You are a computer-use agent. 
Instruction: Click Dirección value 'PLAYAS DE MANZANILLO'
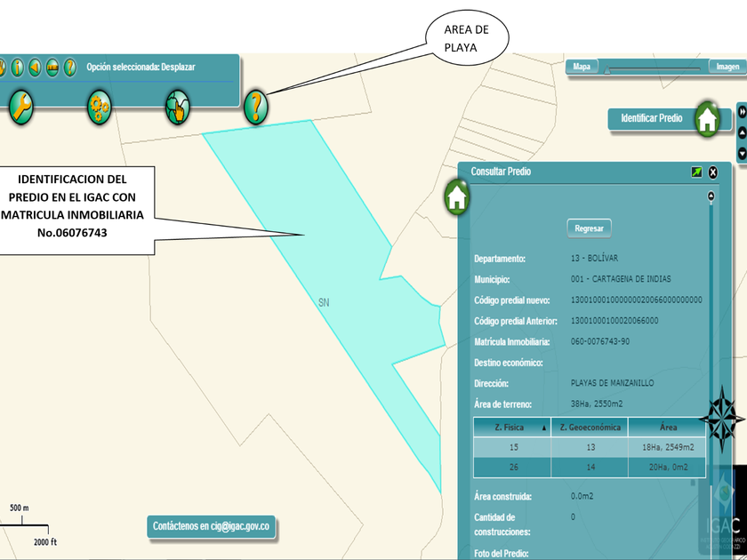pos(612,383)
